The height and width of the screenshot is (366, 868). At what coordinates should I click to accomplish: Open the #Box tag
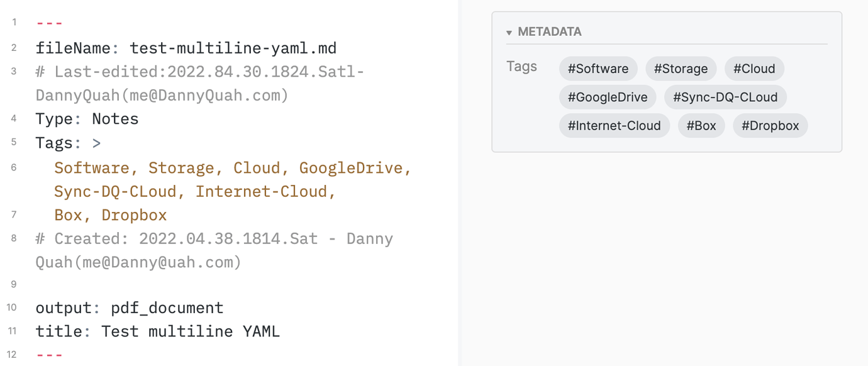coord(701,125)
